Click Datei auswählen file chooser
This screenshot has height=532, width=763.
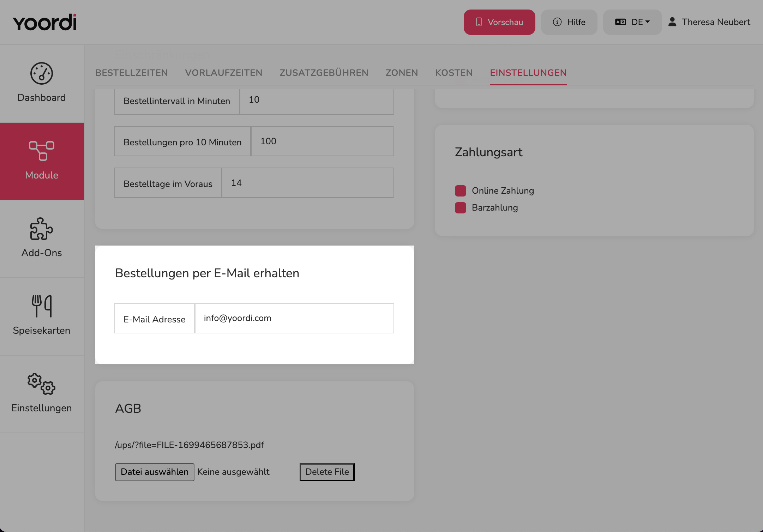point(155,472)
